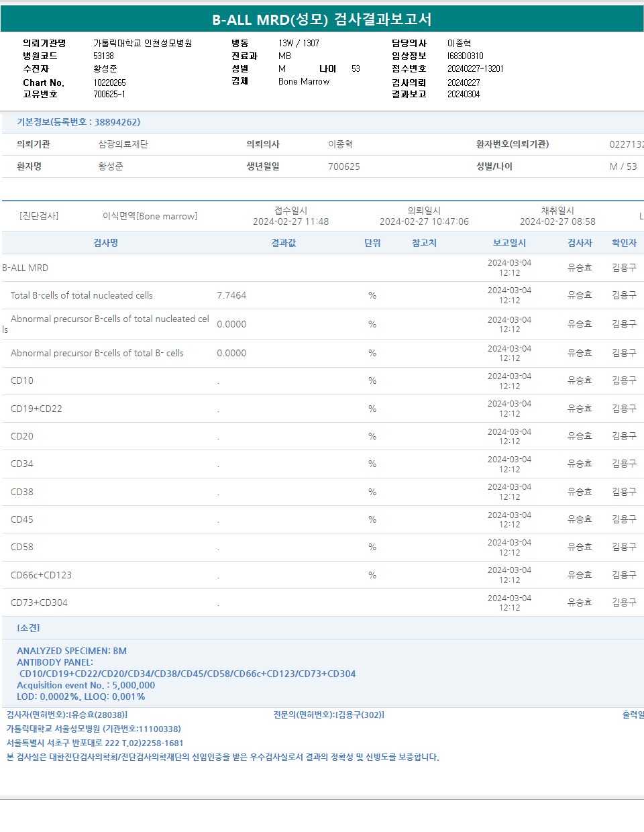Click the antibody panel marker list line

pos(187,674)
